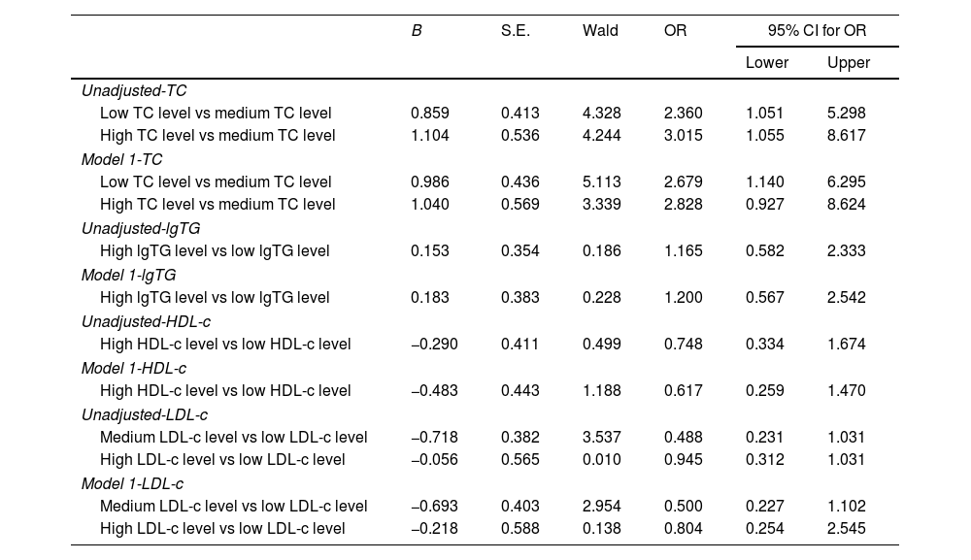Click the B column header
Viewport: 971px width, 560px height.
click(x=417, y=31)
